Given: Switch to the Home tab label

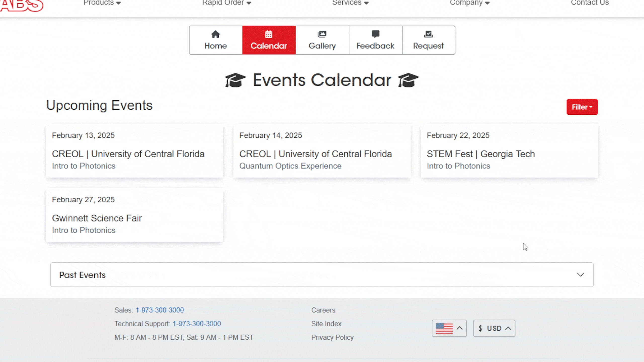Looking at the screenshot, I should point(216,46).
